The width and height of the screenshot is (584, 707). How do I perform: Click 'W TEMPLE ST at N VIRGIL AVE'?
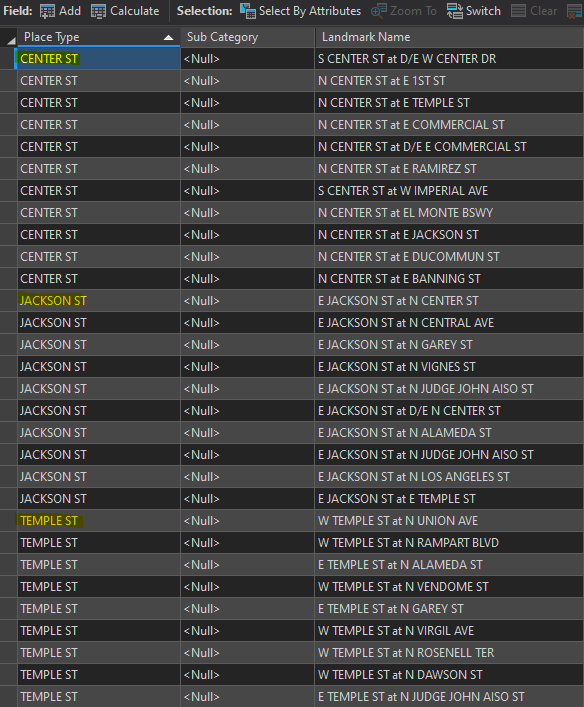(396, 631)
